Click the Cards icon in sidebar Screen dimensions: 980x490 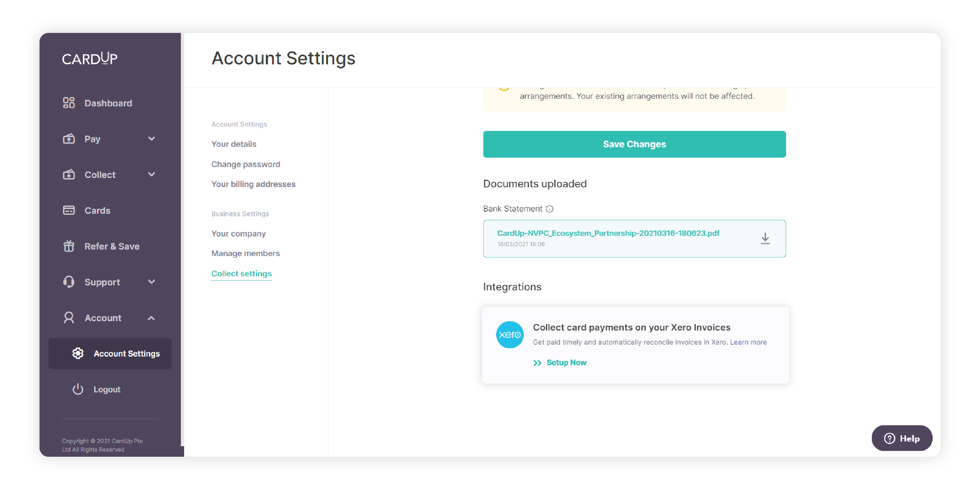(69, 210)
